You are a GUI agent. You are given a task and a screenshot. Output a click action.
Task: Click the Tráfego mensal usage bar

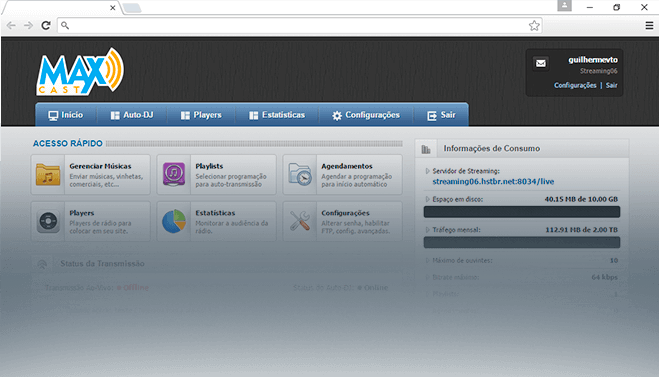tap(522, 242)
